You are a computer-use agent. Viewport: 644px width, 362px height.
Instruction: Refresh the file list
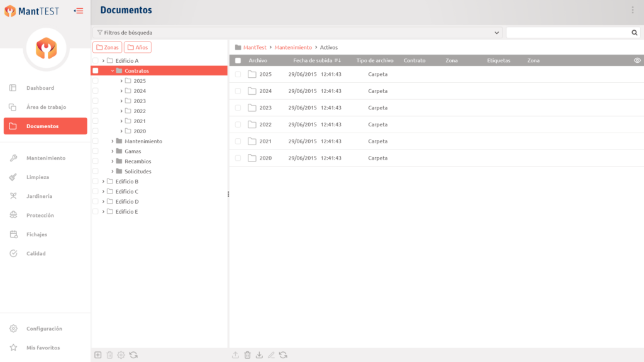[283, 355]
